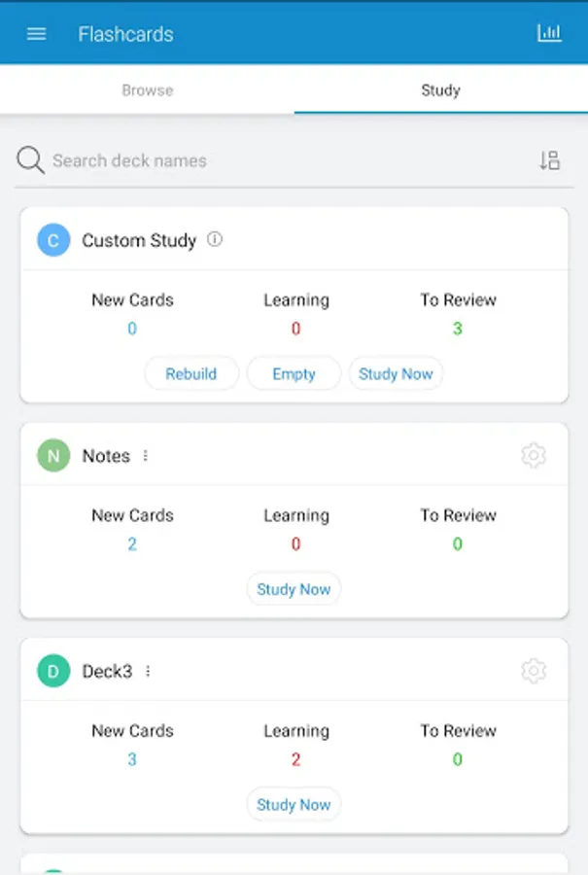Select the Study tab
588x875 pixels.
(440, 90)
